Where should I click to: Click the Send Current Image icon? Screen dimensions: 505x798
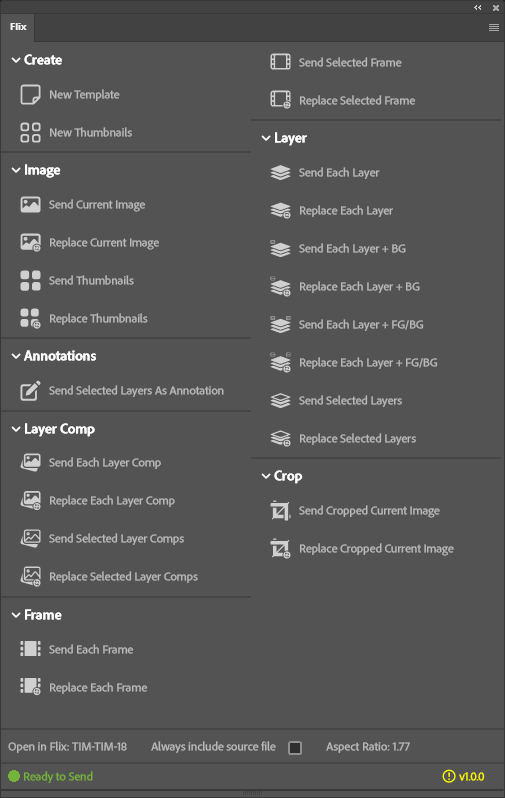click(30, 205)
